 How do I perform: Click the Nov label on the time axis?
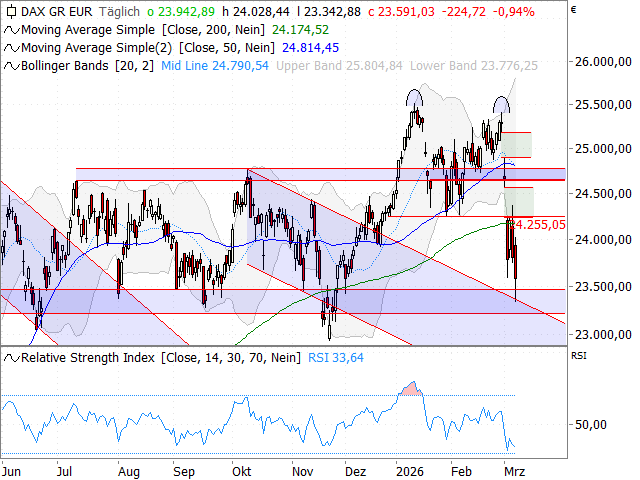pos(302,471)
